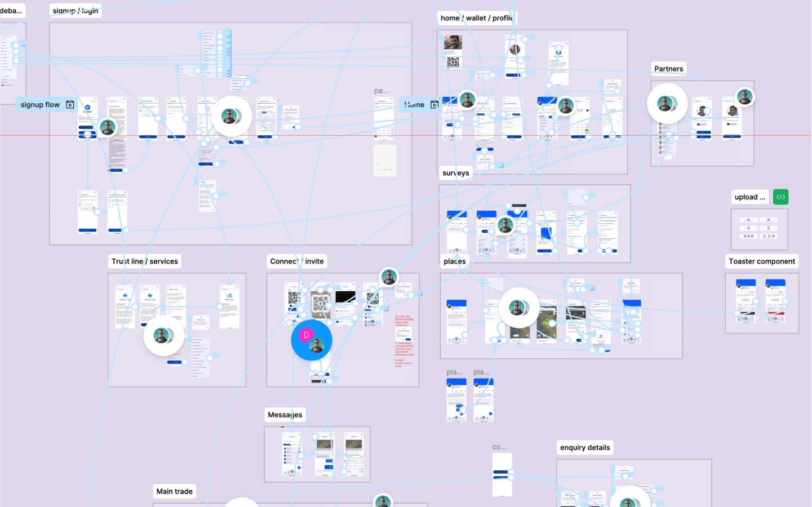
Task: Select the red text note in Connect / invite
Action: (405, 341)
